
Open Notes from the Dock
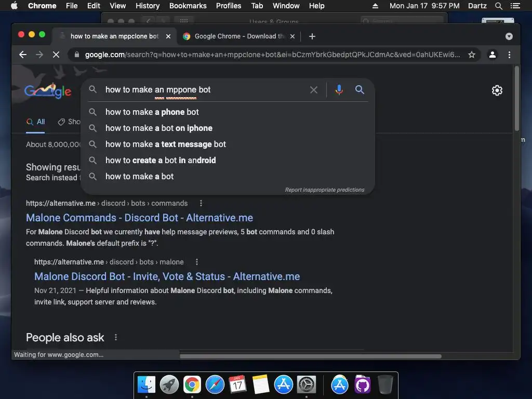261,385
